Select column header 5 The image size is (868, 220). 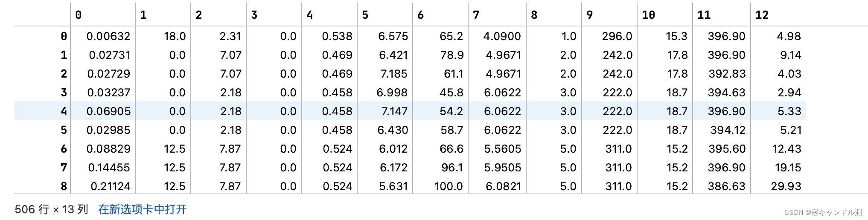point(365,15)
